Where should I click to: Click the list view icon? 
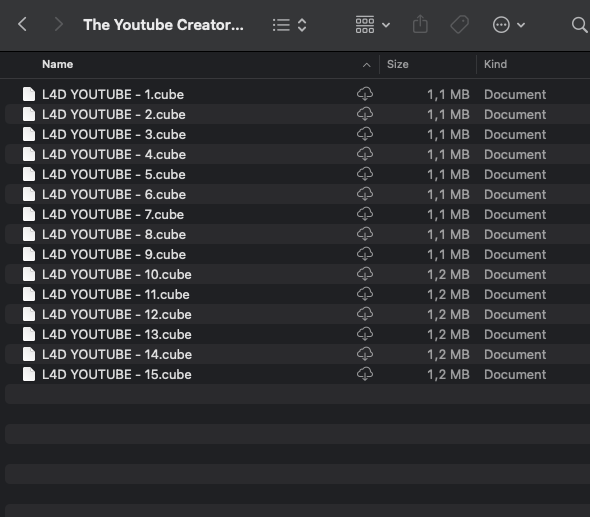coord(281,25)
